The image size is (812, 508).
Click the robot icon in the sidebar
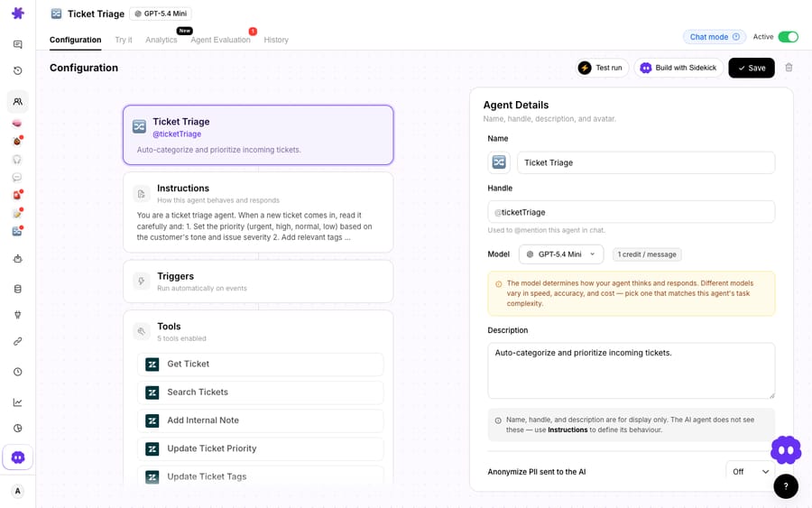pyautogui.click(x=18, y=258)
